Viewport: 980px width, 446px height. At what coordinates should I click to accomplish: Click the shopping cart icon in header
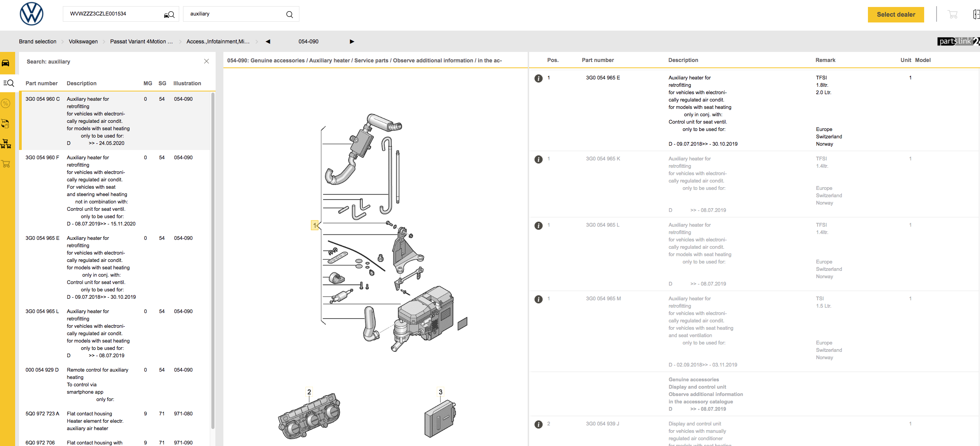point(952,14)
